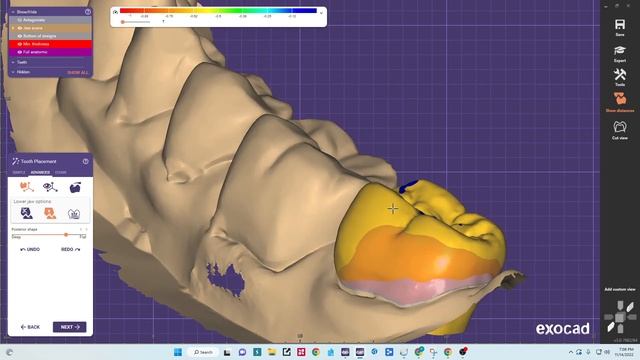Click the UNDO button
640x360 pixels.
point(30,249)
